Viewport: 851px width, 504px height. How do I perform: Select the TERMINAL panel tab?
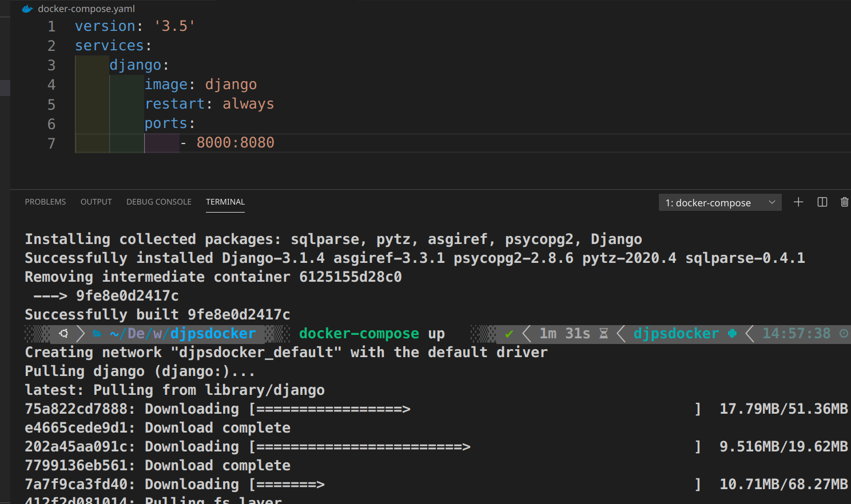[x=225, y=202]
